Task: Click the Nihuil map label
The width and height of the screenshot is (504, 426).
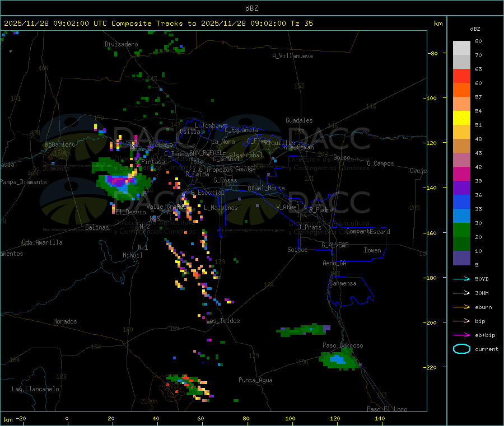Action: (132, 255)
